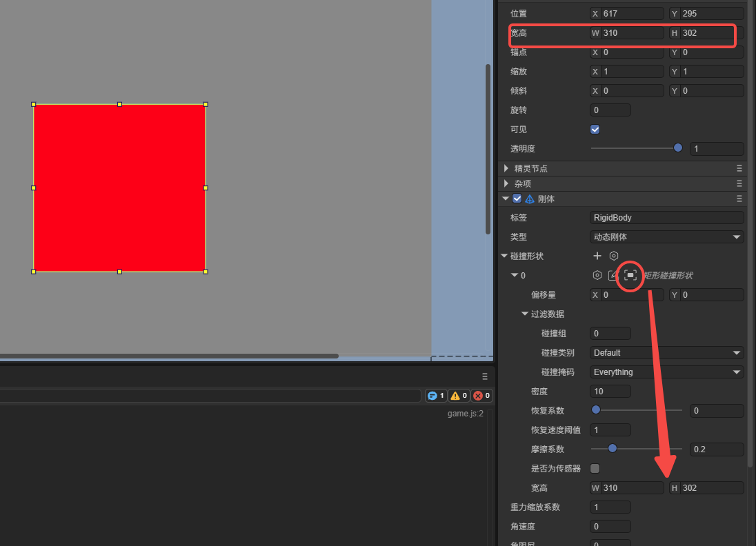The height and width of the screenshot is (546, 756).
Task: Click the hexagon settings icon beside 碰撞形状
Action: (x=614, y=256)
